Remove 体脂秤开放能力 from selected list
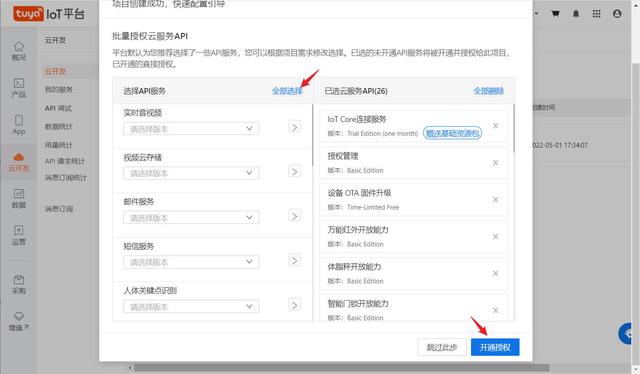This screenshot has height=374, width=640. 496,273
